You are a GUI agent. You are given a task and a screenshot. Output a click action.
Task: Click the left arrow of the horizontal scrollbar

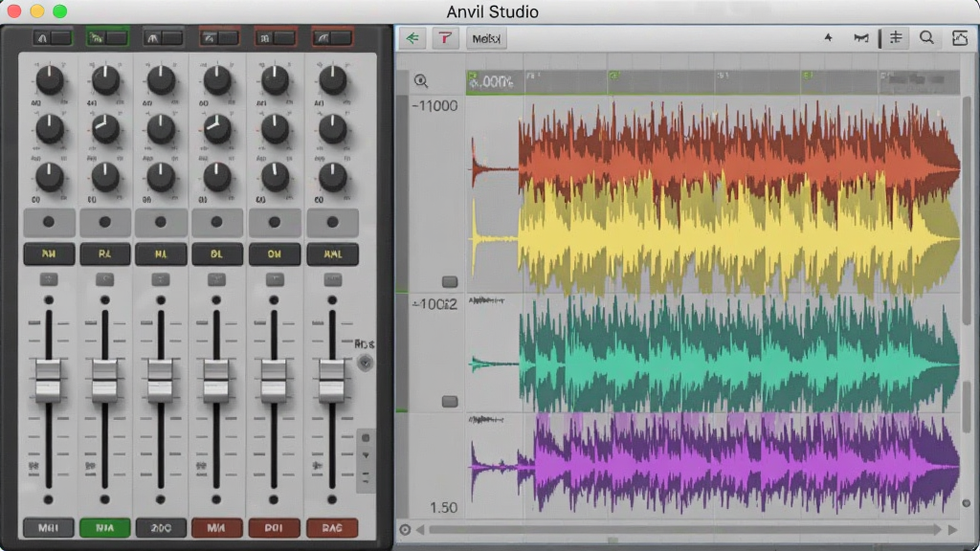pos(420,530)
